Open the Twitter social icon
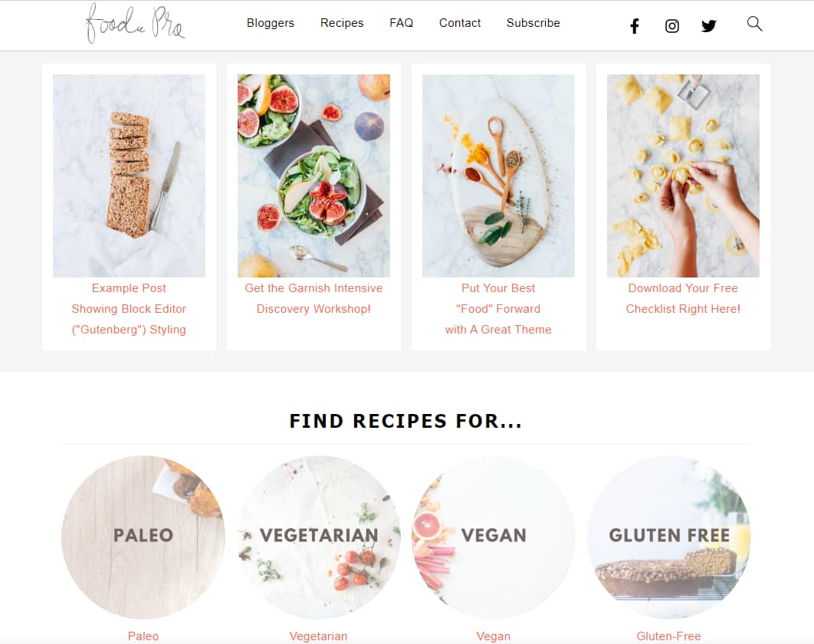 pos(709,26)
